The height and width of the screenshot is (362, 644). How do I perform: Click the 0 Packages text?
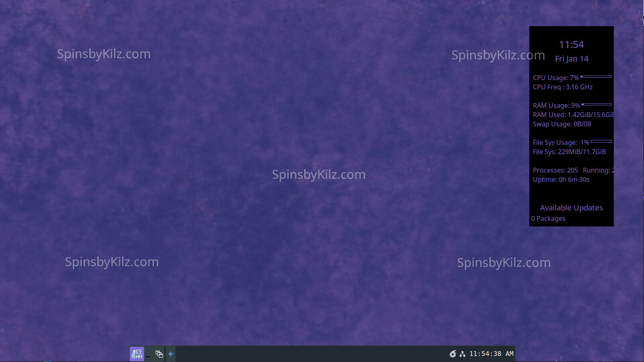point(548,219)
